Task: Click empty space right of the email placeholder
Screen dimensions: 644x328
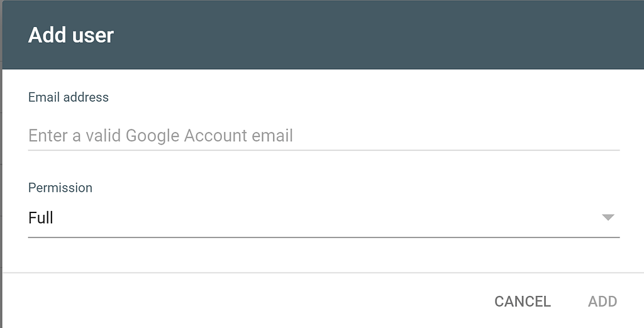Action: click(x=453, y=136)
